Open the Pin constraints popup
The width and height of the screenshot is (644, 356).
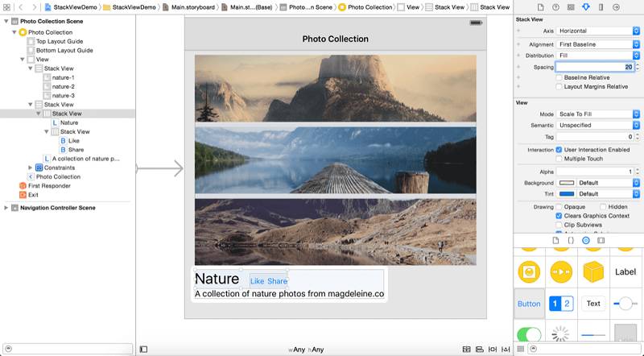tap(493, 350)
